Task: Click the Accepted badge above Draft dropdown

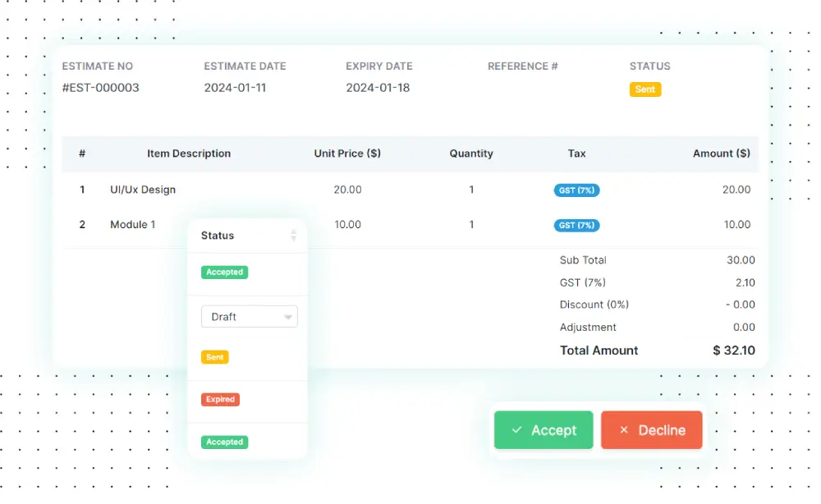Action: [x=224, y=273]
